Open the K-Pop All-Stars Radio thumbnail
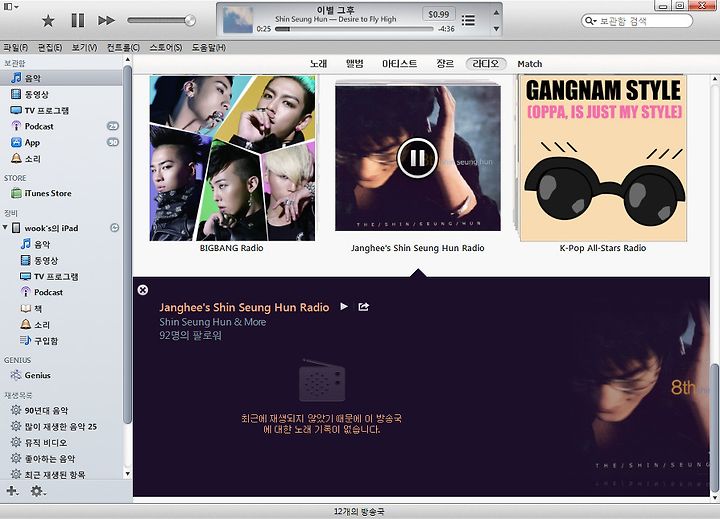 tap(603, 158)
